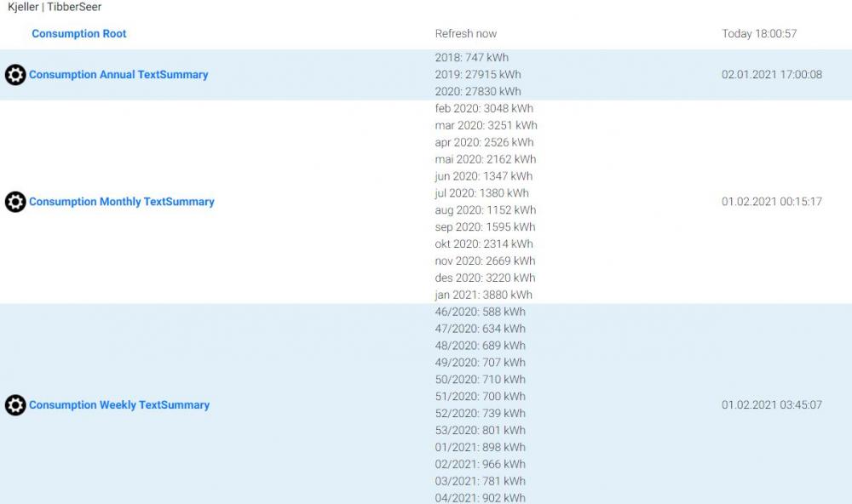Click the Kjeller | TibberSeer header text
The image size is (852, 504).
tap(55, 7)
